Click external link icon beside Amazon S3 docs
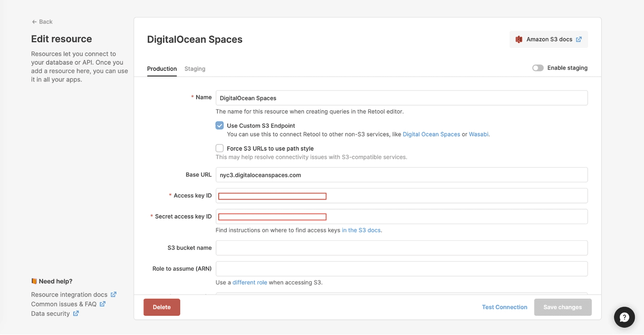 579,40
